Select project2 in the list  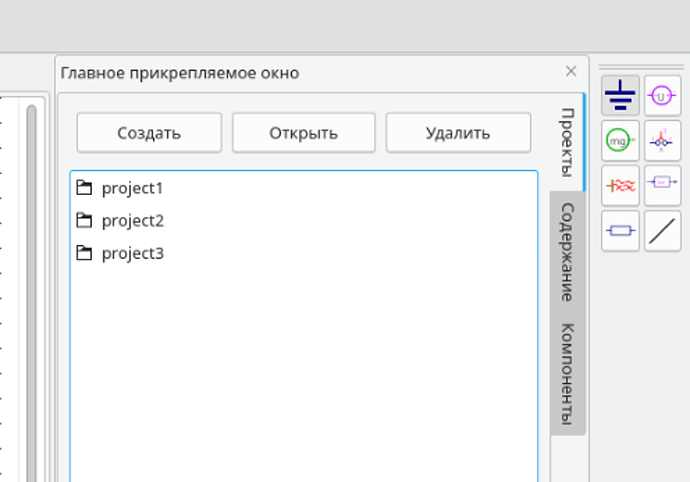pos(304,221)
